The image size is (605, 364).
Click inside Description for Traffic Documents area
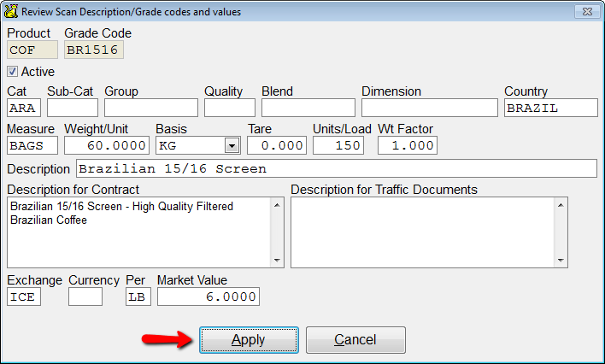pyautogui.click(x=422, y=232)
